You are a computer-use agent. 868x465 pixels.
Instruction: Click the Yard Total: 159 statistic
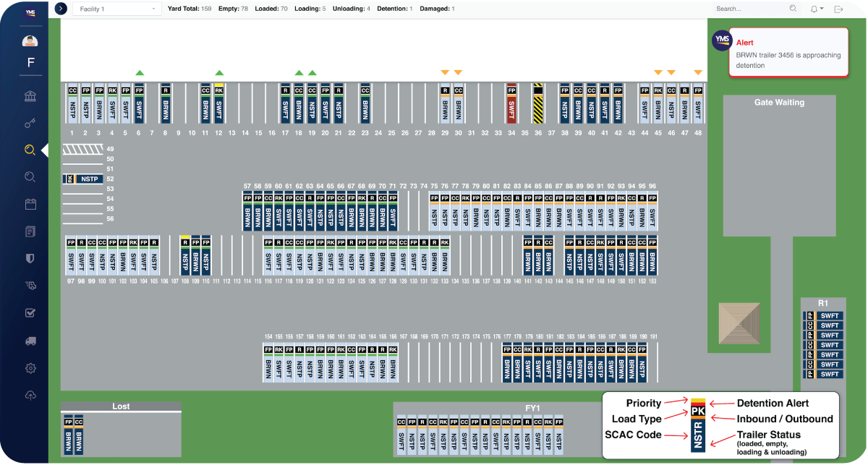pos(190,9)
